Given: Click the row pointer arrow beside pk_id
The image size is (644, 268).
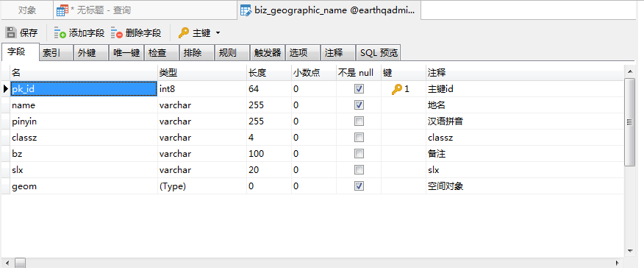Looking at the screenshot, I should [5, 89].
